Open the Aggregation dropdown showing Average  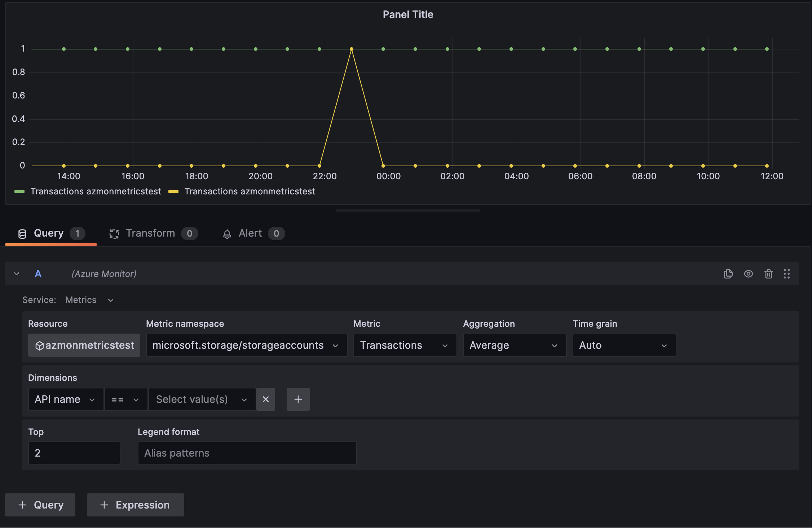tap(514, 345)
